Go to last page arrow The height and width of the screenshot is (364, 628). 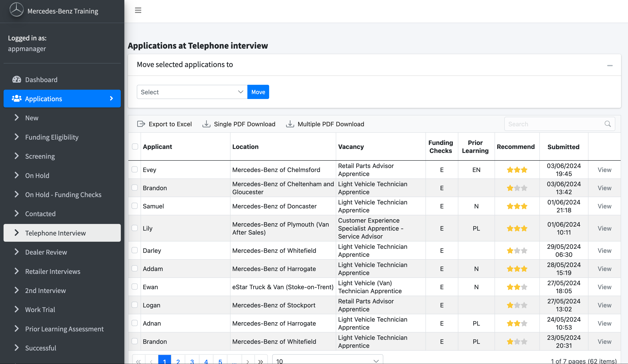point(261,361)
